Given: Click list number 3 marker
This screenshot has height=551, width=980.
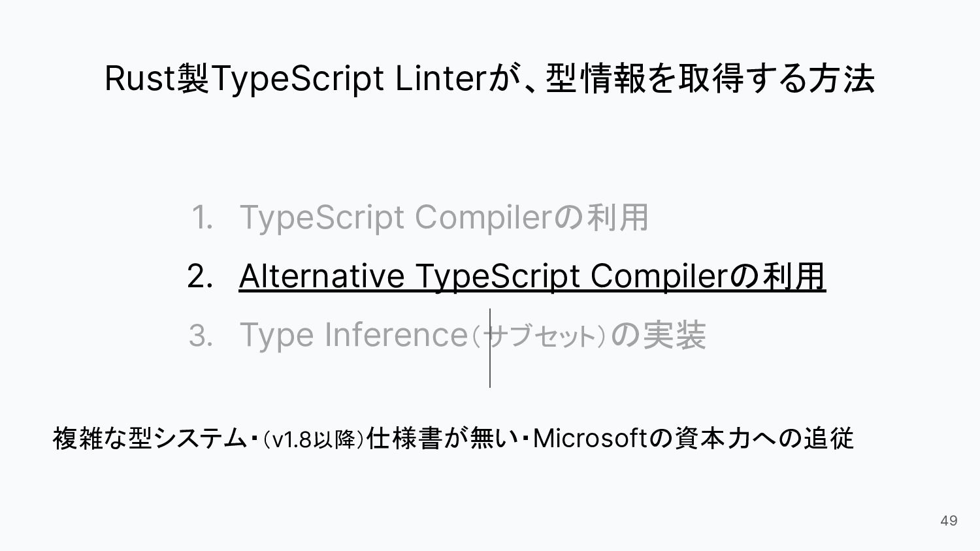Looking at the screenshot, I should (x=201, y=336).
